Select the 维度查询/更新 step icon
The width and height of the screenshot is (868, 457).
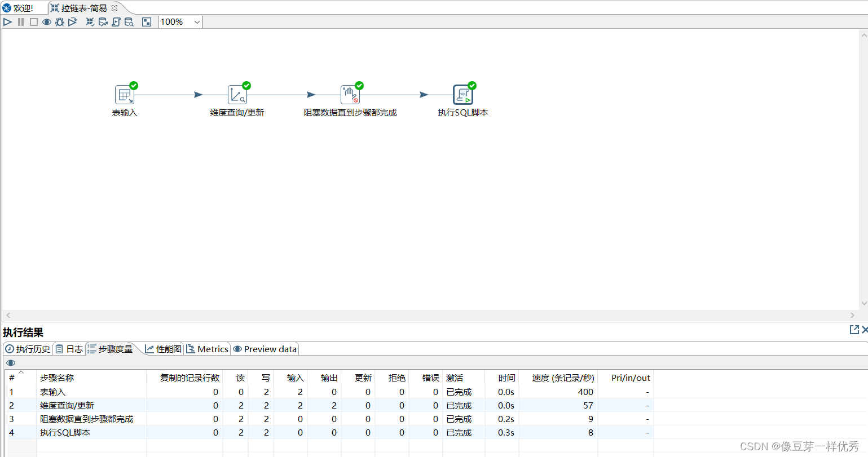coord(237,95)
